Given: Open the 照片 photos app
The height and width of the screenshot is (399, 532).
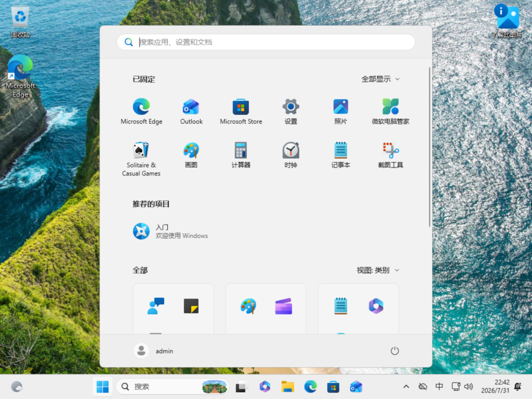Looking at the screenshot, I should pos(340,112).
